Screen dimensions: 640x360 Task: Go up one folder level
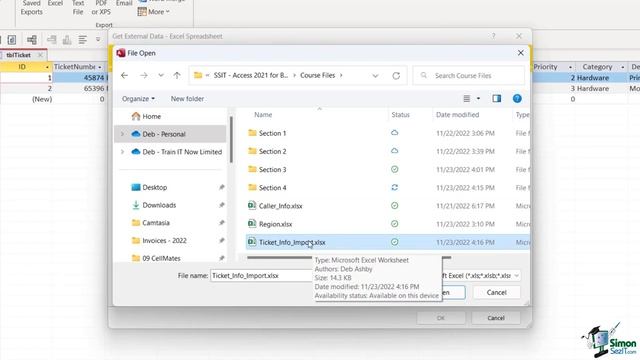coord(177,76)
